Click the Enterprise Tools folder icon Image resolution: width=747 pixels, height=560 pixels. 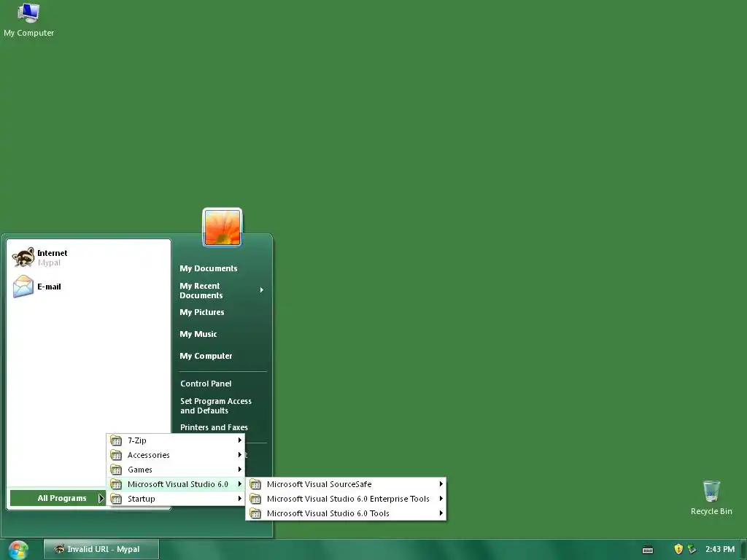click(255, 499)
